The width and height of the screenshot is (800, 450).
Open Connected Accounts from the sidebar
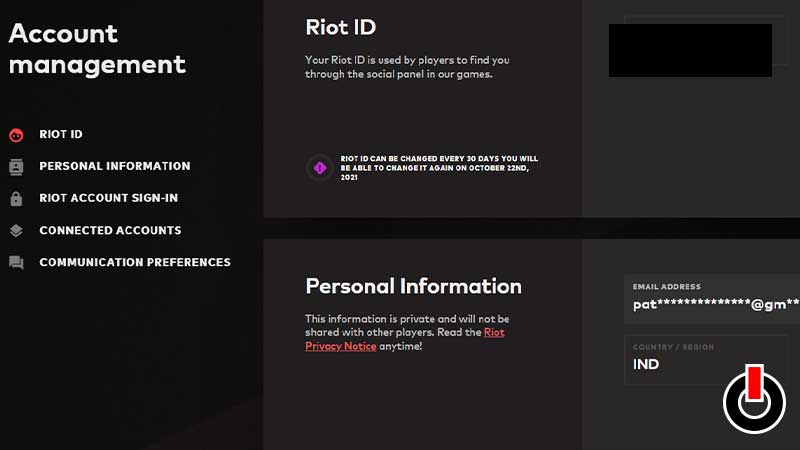(x=110, y=230)
